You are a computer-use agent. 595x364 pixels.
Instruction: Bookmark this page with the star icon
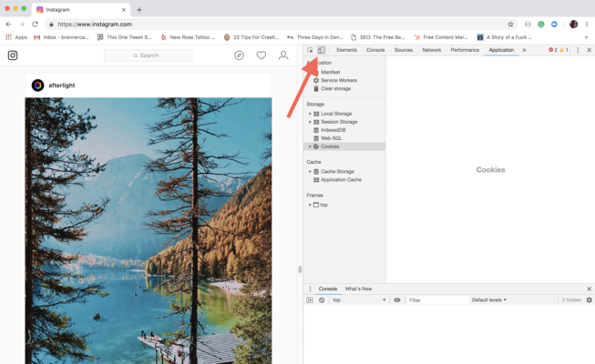click(x=510, y=25)
